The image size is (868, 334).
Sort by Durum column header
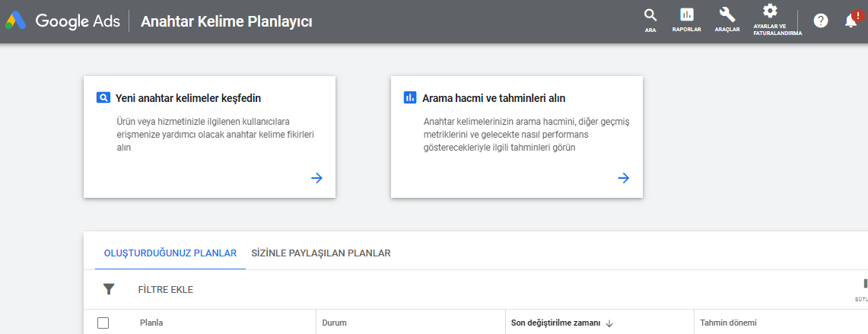[334, 323]
